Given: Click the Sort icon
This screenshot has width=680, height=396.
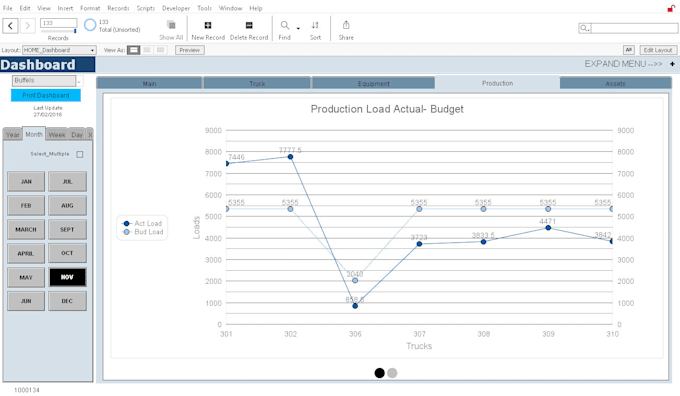Looking at the screenshot, I should (x=315, y=25).
